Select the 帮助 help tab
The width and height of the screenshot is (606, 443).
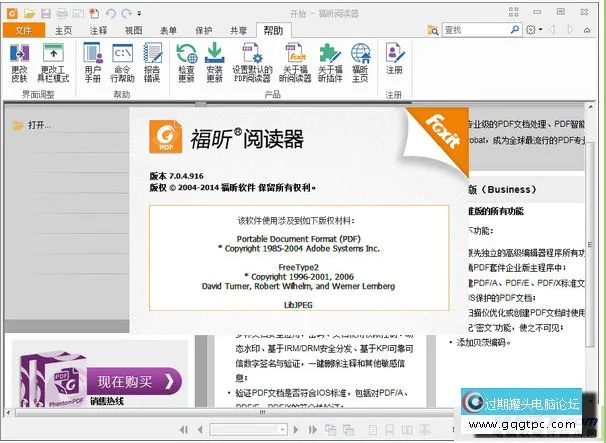[x=274, y=31]
